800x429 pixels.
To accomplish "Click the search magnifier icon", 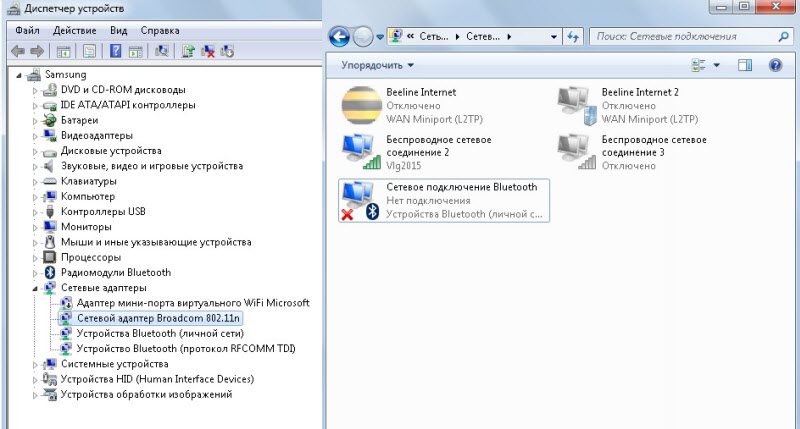I will click(x=783, y=37).
